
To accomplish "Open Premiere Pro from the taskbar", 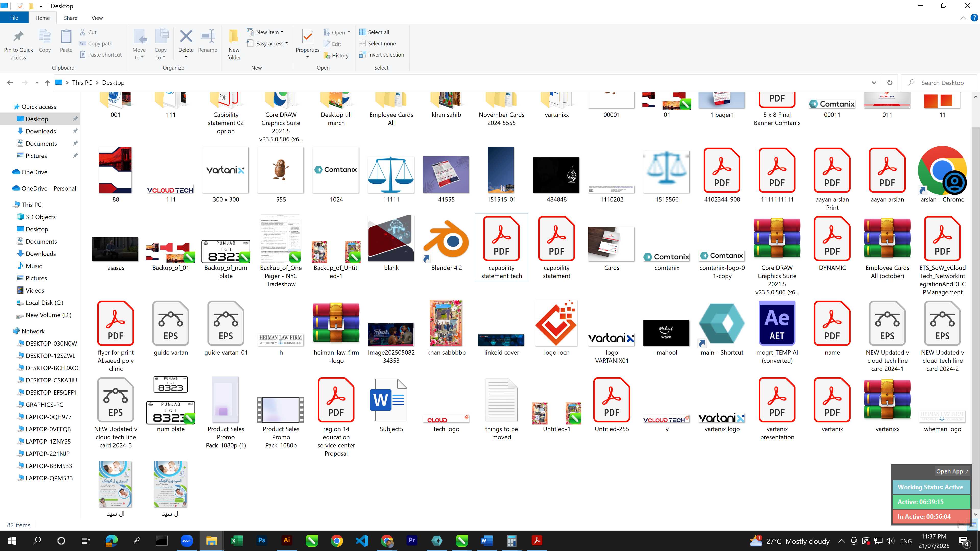I will tap(412, 540).
